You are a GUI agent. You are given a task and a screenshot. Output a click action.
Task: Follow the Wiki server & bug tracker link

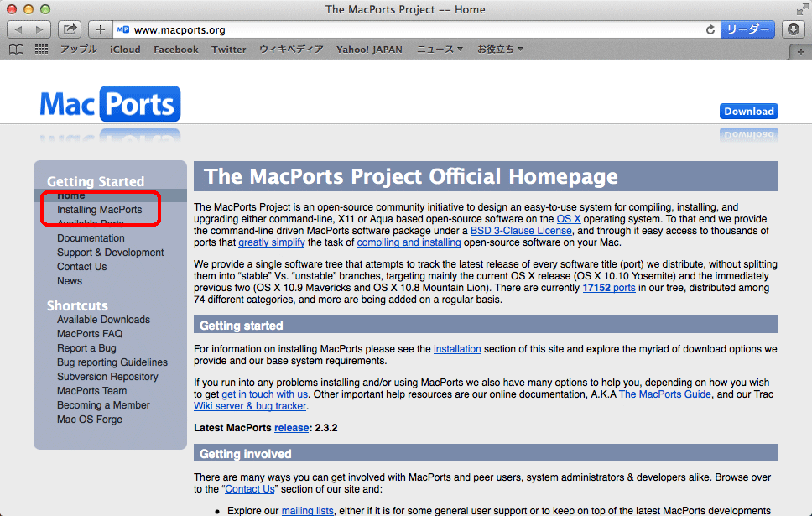click(x=250, y=406)
